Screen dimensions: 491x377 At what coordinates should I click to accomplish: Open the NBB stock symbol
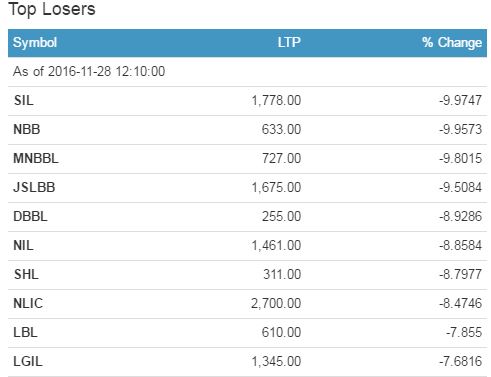tap(27, 129)
